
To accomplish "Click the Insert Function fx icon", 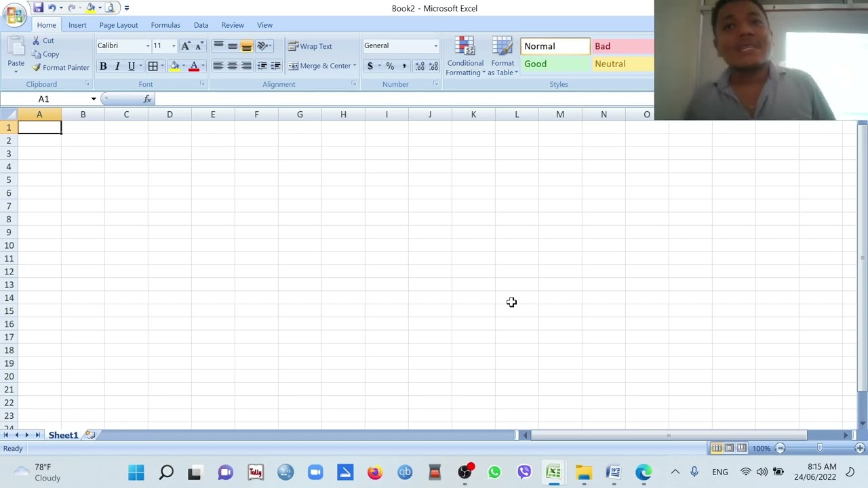I will [147, 99].
